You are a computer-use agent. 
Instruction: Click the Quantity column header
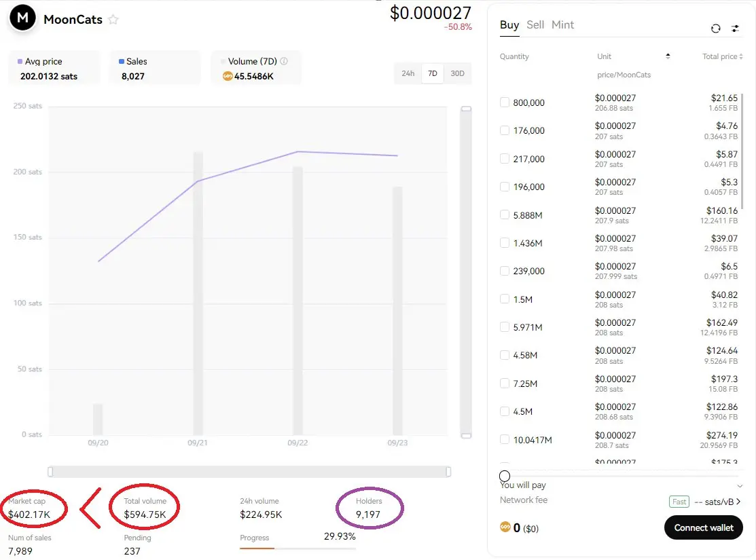(514, 56)
